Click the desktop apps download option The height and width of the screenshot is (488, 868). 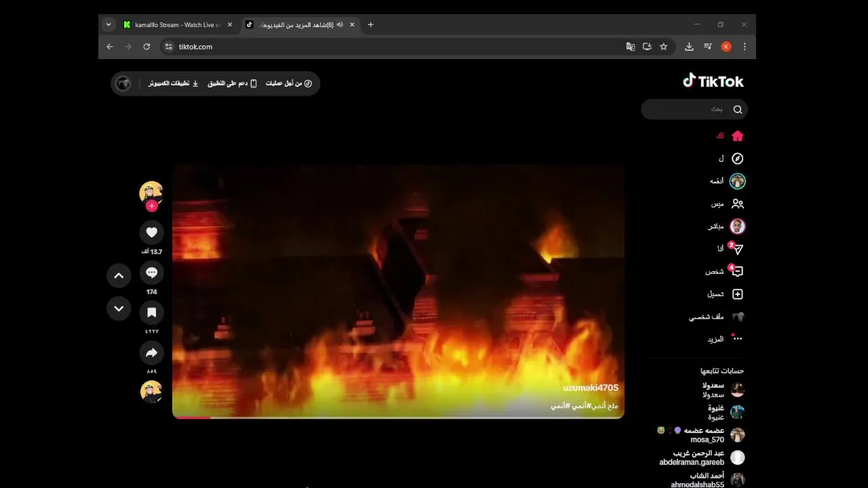174,83
